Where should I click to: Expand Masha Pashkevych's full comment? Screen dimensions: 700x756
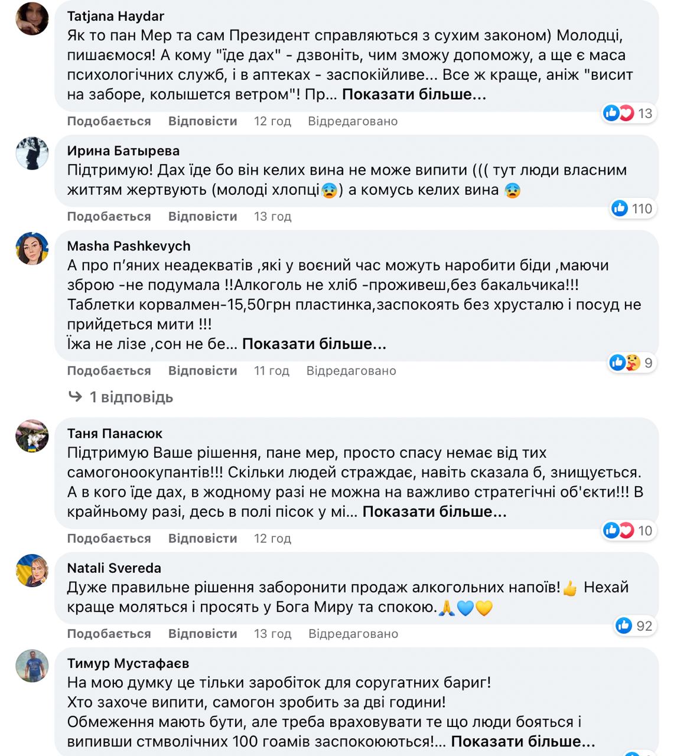tap(314, 344)
